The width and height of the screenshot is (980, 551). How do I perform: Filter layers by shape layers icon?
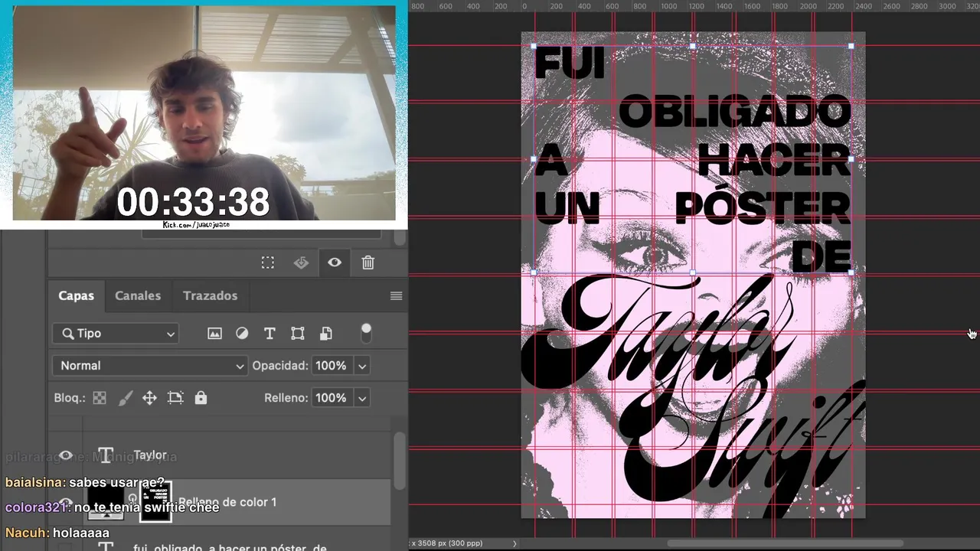[298, 334]
